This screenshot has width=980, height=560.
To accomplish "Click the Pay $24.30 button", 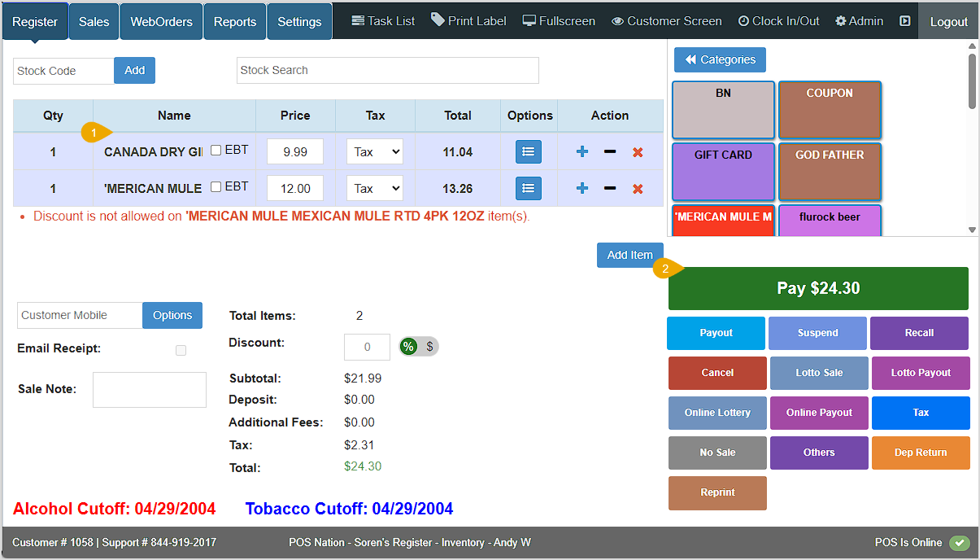I will [x=817, y=288].
